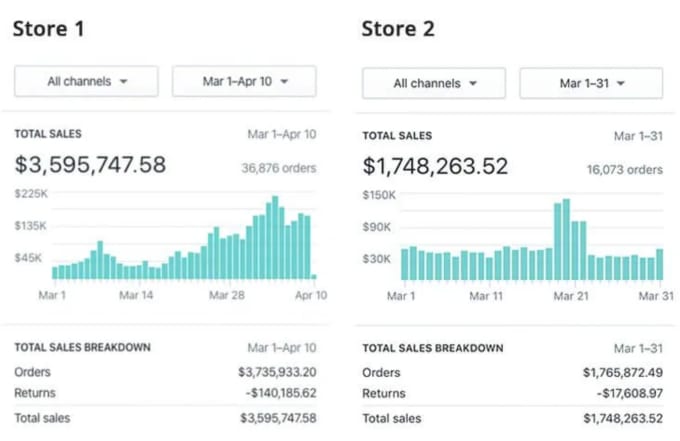The width and height of the screenshot is (680, 441).
Task: Click the $30K axis label
Action: [x=377, y=259]
